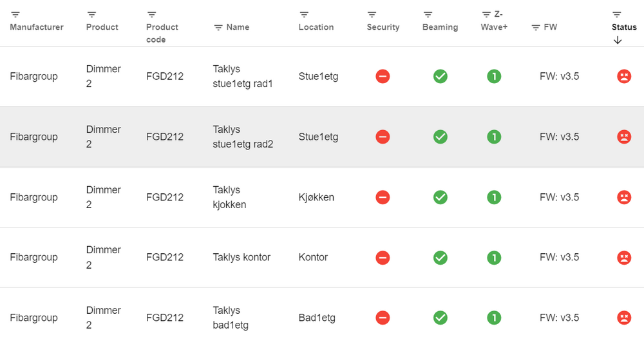The height and width of the screenshot is (346, 644).
Task: Open filter menu above Status header
Action: (x=617, y=14)
